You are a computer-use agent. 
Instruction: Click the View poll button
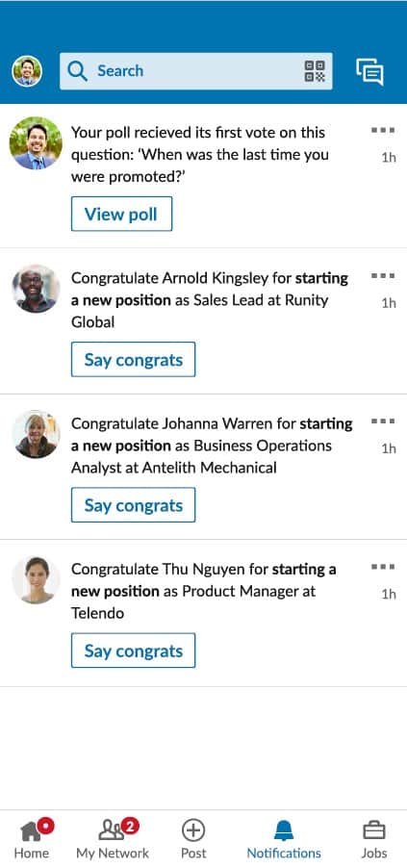[x=122, y=214]
